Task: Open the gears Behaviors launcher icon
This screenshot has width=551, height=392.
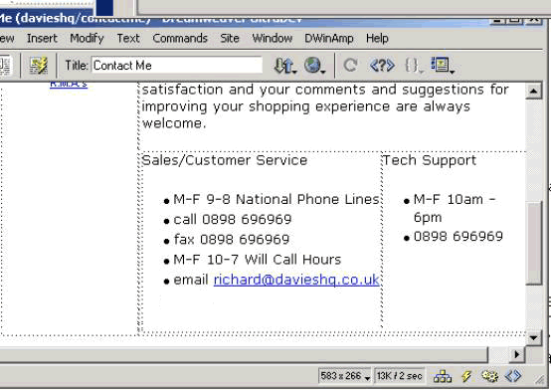Action: pyautogui.click(x=490, y=376)
